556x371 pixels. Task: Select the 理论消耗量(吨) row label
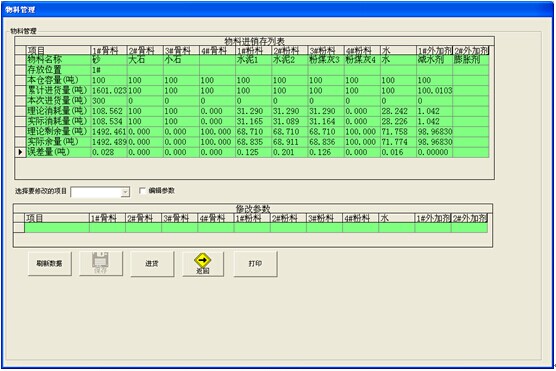tap(59, 111)
